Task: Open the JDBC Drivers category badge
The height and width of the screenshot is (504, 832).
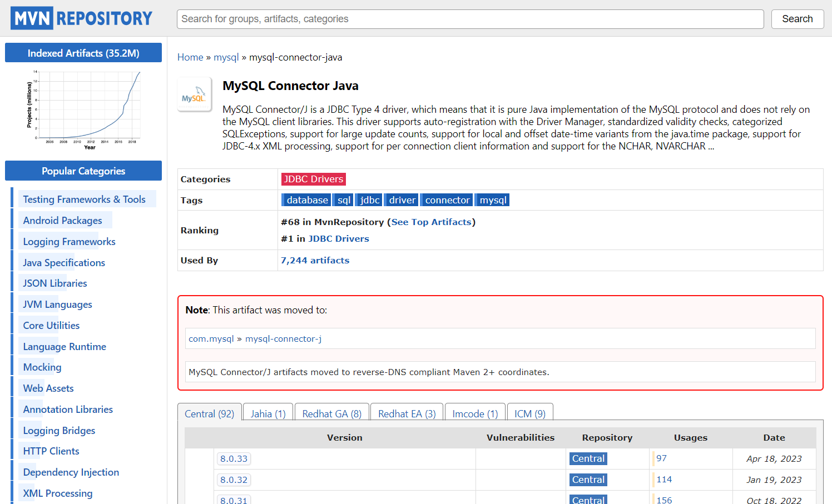Action: (x=313, y=179)
